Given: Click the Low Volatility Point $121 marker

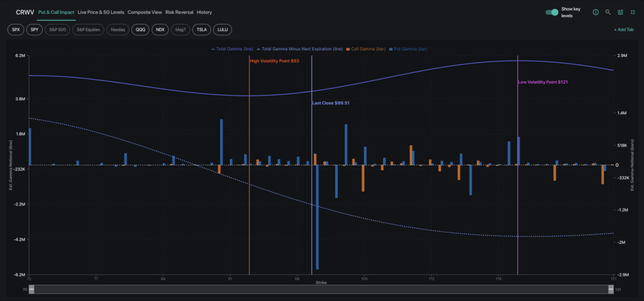Looking at the screenshot, I should [x=543, y=82].
